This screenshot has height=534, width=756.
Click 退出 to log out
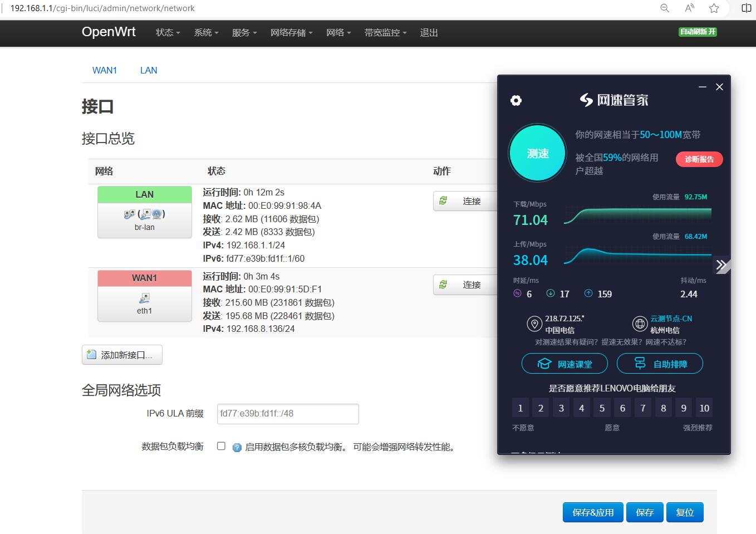429,33
